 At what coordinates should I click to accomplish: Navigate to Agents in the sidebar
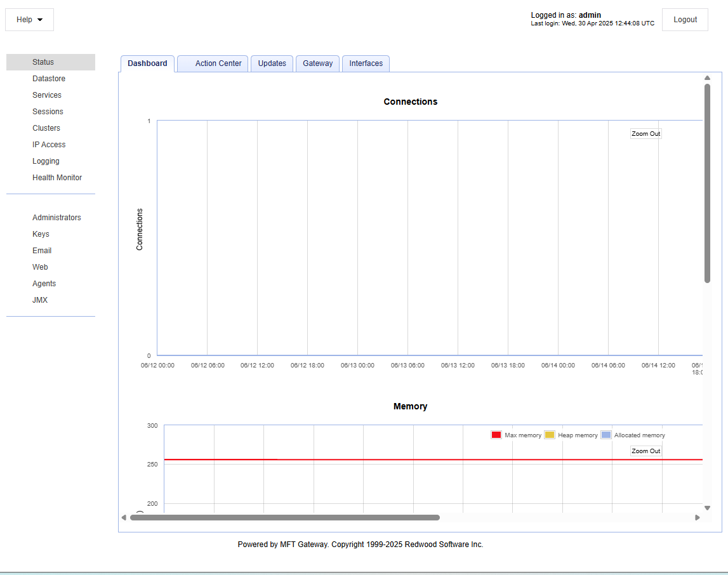click(x=44, y=284)
